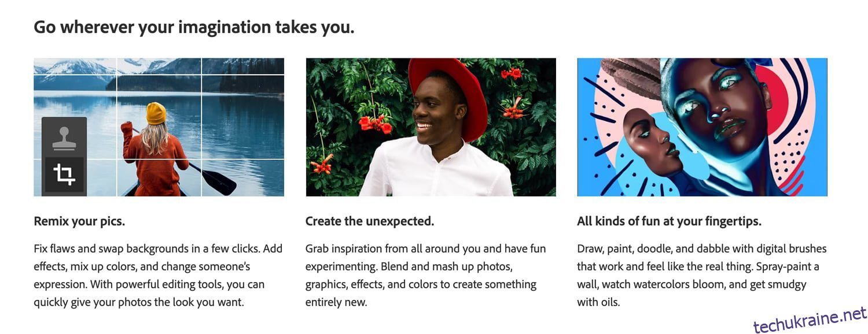Click the canoe paddle in the lake photo
Screen dimensions: 868x334
[x=214, y=178]
